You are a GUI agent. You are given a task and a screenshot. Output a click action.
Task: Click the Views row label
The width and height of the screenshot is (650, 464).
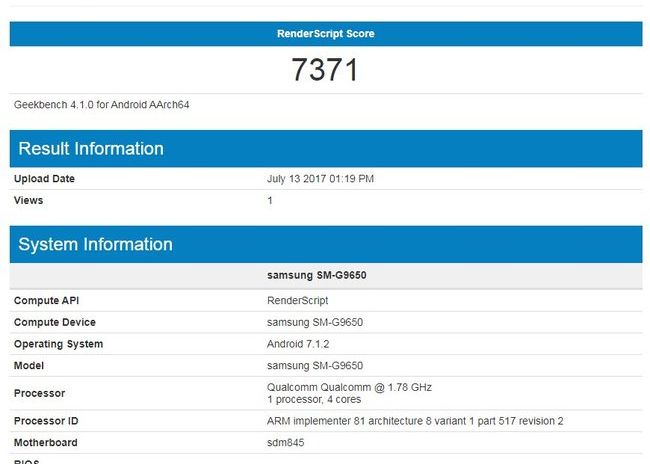(x=30, y=201)
